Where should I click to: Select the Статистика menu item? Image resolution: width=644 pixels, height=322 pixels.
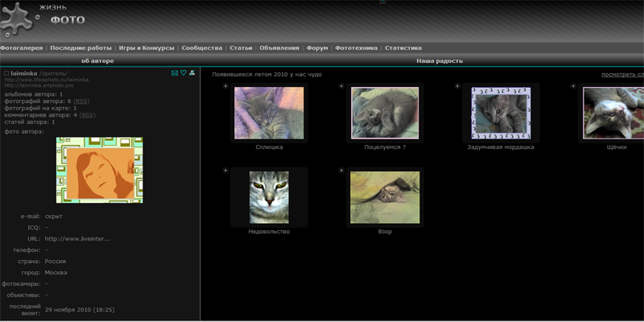click(x=403, y=48)
